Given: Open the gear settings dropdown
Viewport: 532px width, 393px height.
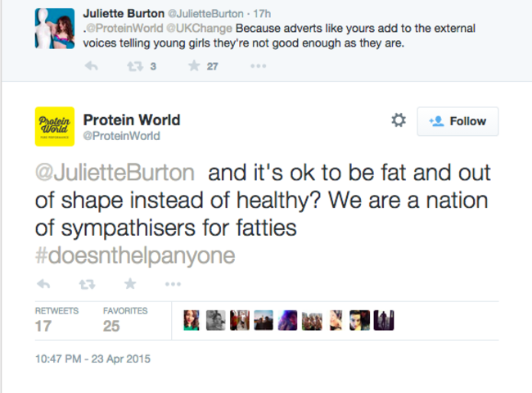Looking at the screenshot, I should 399,121.
